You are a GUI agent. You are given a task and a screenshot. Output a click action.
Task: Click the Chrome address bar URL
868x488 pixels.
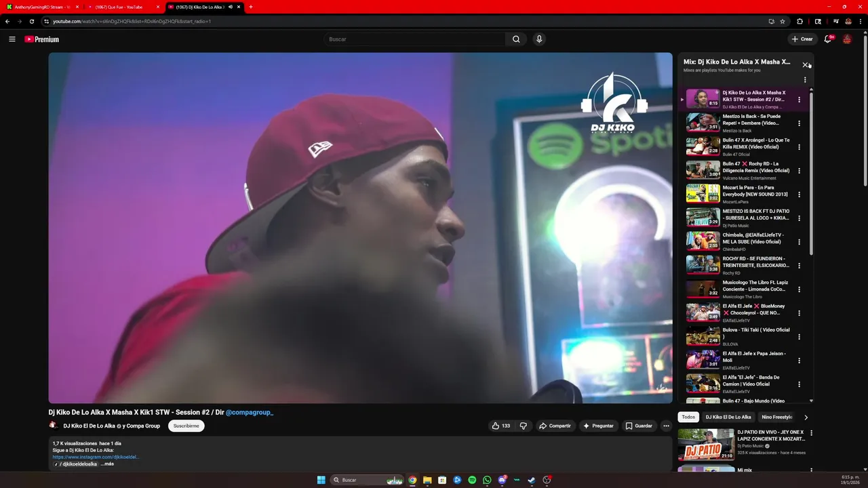tap(132, 21)
